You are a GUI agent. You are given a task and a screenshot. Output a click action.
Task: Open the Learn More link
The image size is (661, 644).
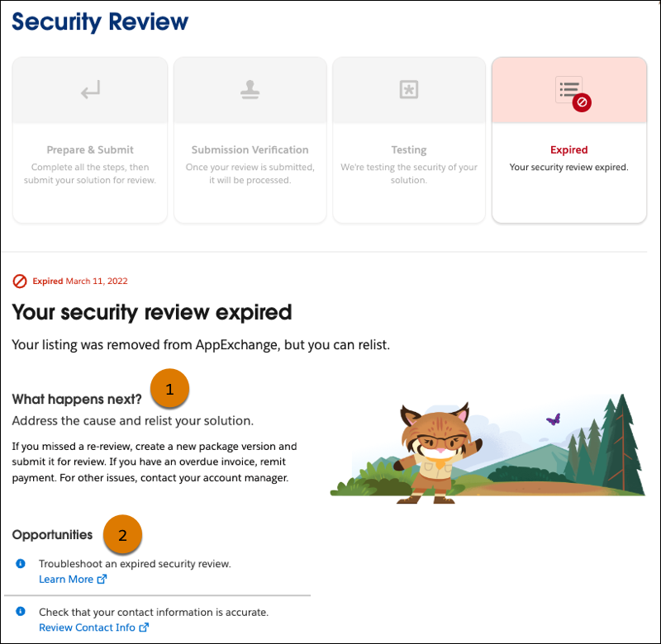tap(66, 580)
